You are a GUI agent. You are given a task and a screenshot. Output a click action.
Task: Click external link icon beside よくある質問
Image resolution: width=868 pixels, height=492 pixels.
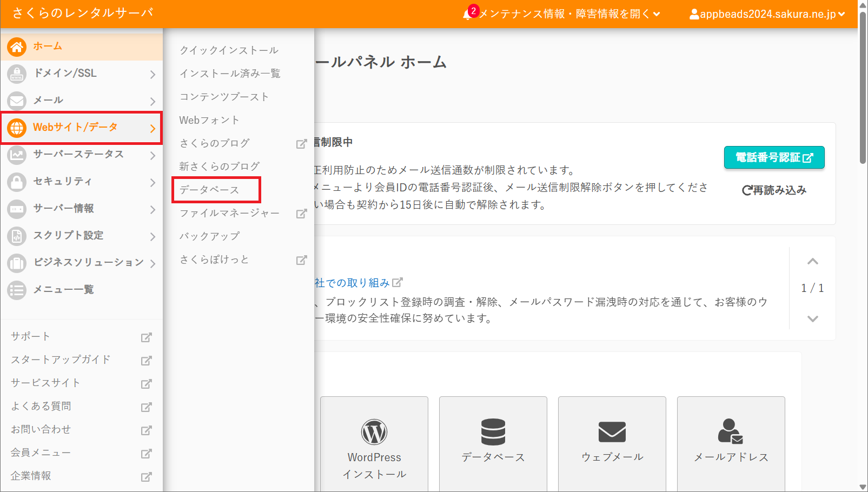[146, 407]
